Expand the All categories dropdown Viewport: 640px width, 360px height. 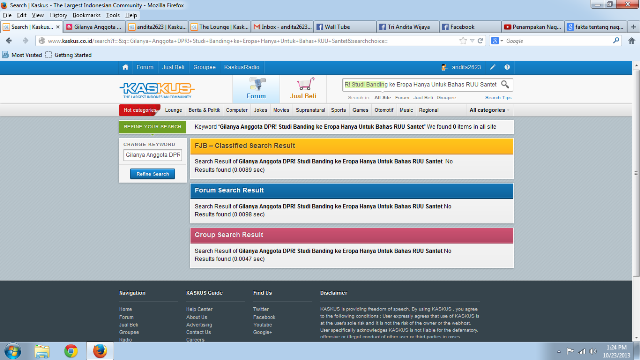point(489,110)
